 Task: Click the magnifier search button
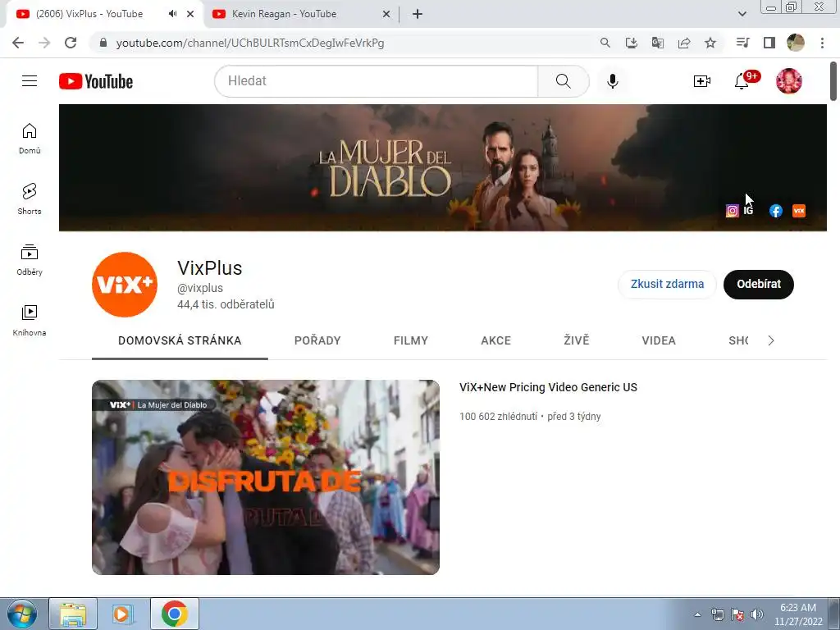point(563,81)
